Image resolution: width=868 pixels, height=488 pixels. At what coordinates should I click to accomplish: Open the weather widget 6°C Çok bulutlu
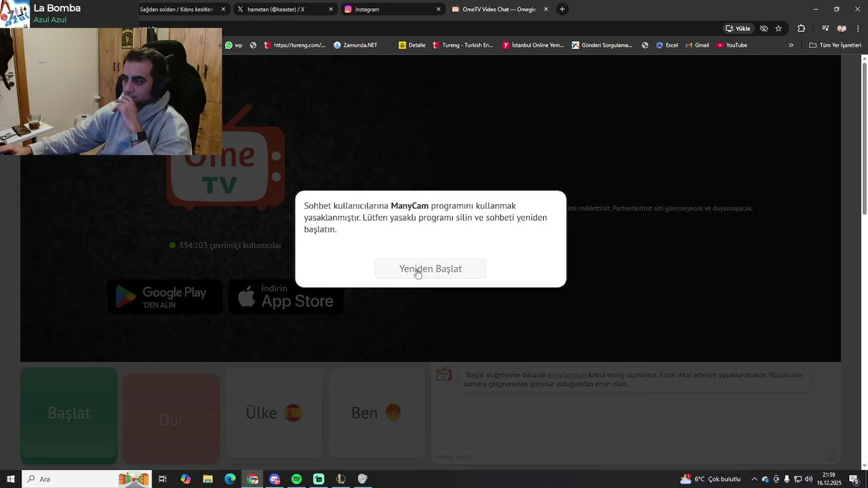[711, 479]
